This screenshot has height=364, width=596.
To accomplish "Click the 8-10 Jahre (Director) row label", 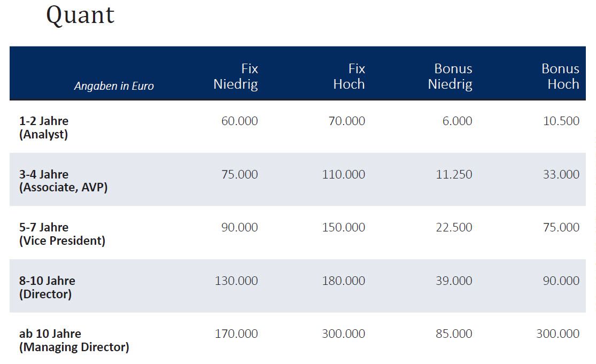I will (47, 287).
